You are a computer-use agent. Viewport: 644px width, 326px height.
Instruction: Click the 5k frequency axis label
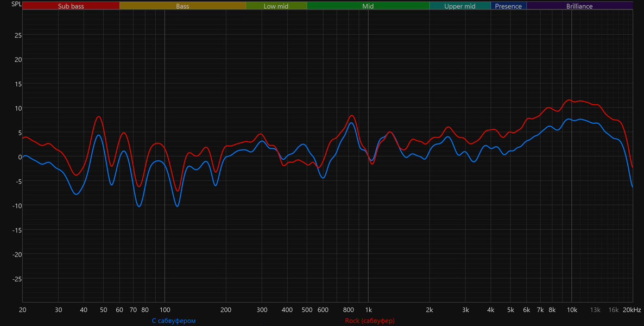(510, 310)
